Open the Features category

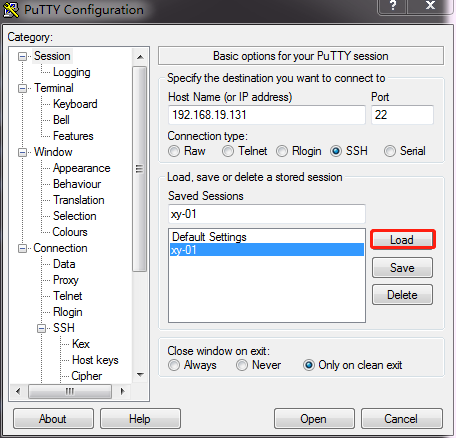coord(73,136)
